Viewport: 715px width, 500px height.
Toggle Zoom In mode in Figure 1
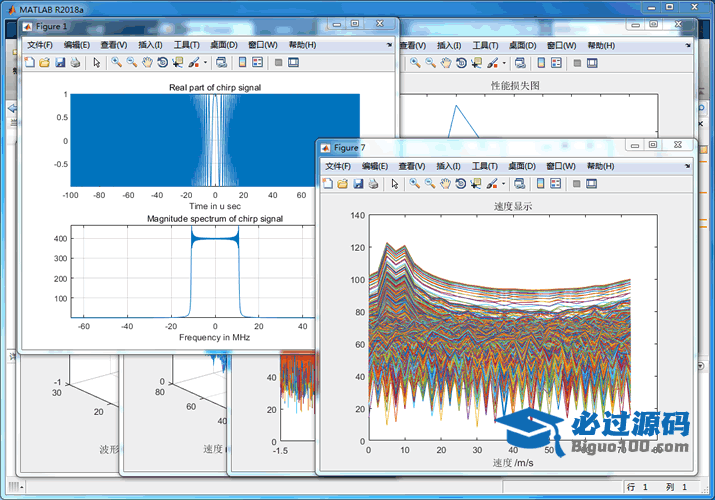click(117, 62)
